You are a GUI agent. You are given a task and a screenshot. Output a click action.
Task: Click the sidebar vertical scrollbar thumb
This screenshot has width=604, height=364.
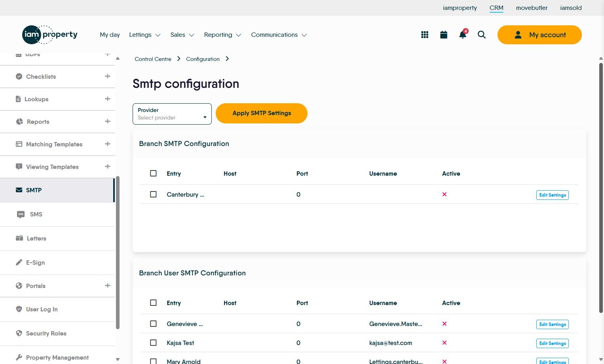118,253
